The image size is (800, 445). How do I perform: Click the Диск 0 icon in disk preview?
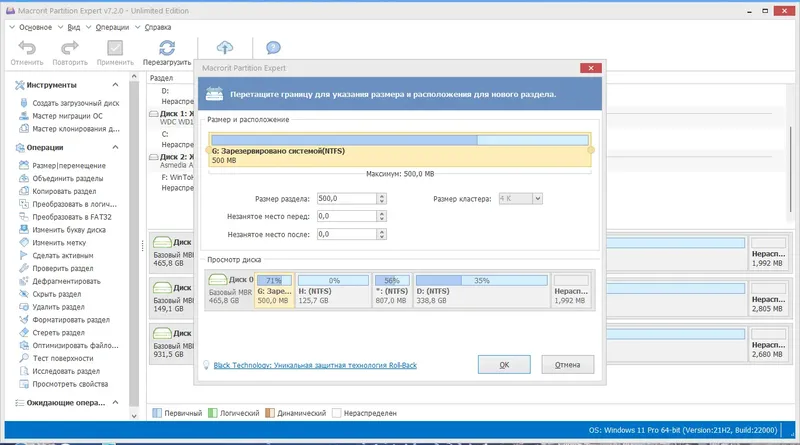point(218,280)
